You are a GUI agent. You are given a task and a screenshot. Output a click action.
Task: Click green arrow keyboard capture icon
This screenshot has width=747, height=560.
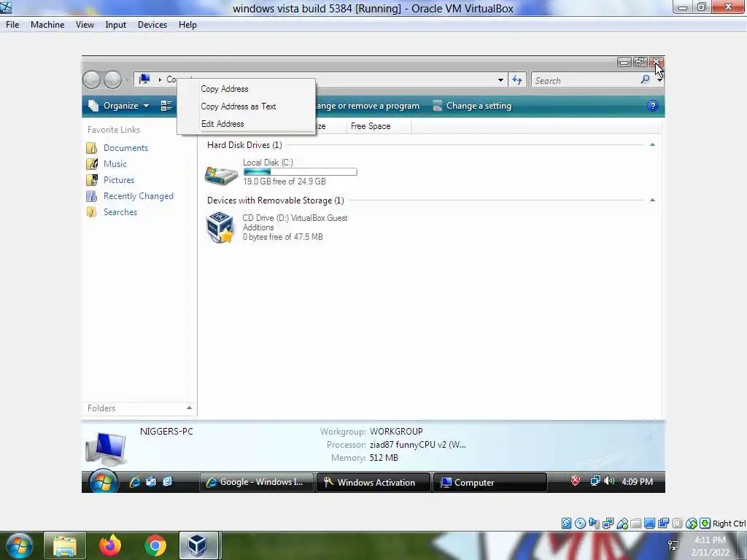coord(705,524)
